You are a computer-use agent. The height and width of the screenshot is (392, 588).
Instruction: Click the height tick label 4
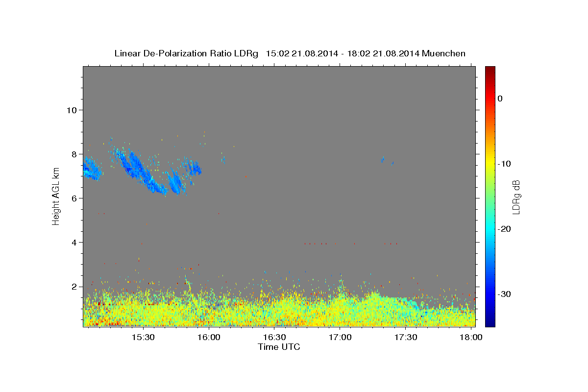(x=74, y=242)
